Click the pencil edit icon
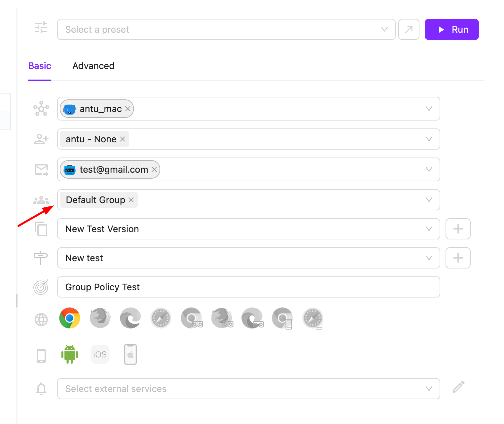 pyautogui.click(x=458, y=387)
